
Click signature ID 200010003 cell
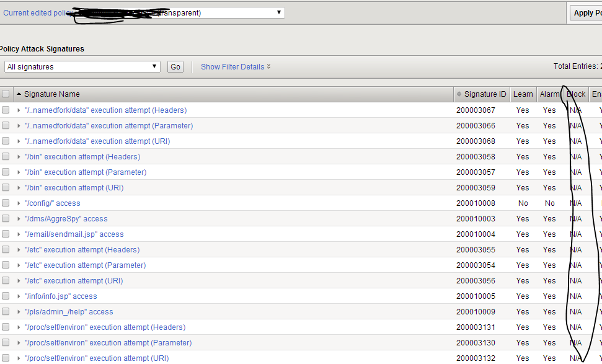(476, 219)
